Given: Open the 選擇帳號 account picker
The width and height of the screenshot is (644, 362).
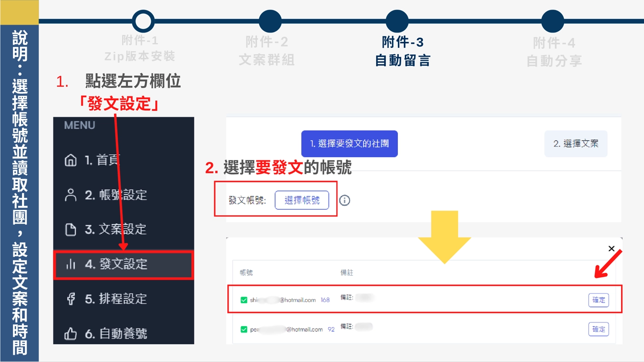Looking at the screenshot, I should click(x=302, y=200).
